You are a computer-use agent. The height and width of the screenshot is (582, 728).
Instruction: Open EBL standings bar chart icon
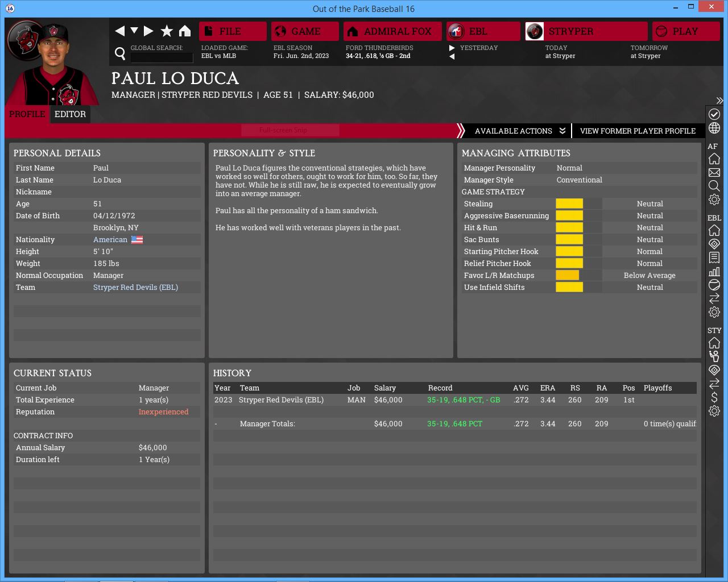pos(714,271)
